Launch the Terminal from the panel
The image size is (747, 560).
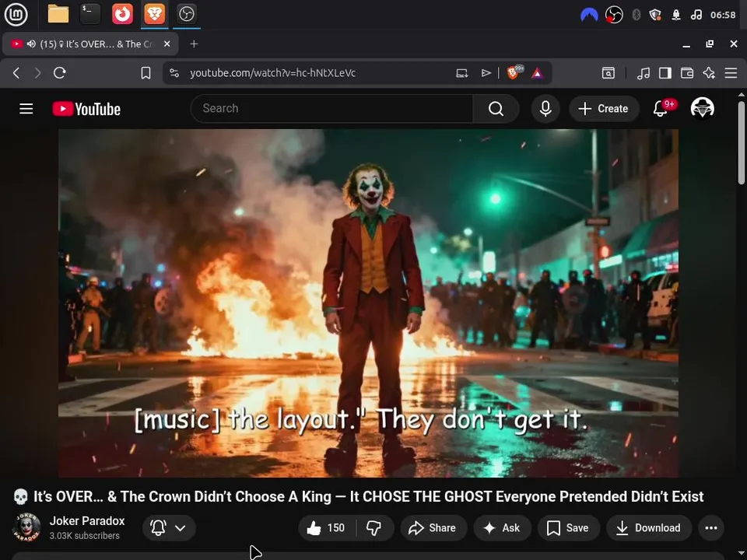(x=90, y=14)
